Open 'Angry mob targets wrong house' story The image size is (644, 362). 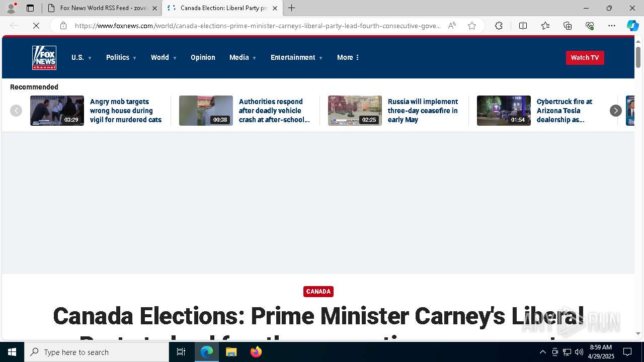coord(126,111)
